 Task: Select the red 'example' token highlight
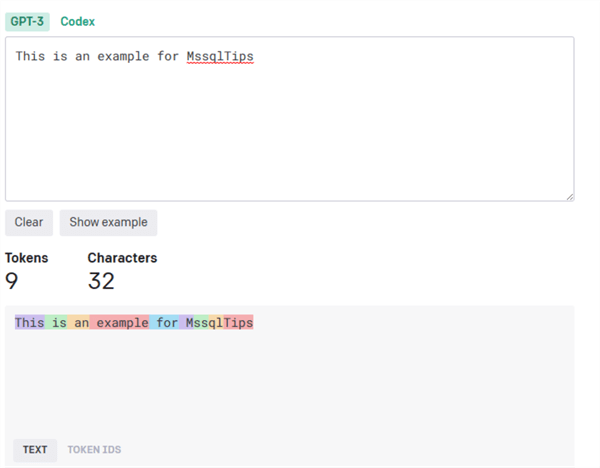point(122,323)
